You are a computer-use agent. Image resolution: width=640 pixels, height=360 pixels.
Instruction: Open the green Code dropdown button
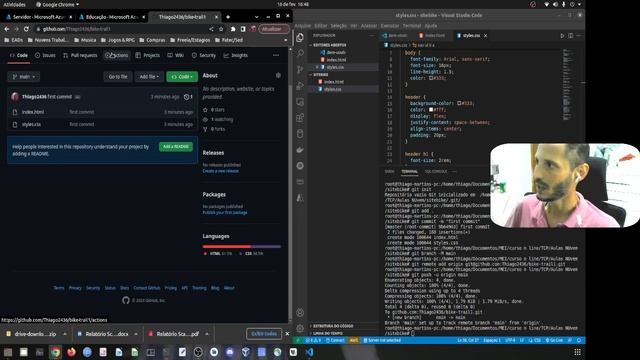tap(182, 77)
